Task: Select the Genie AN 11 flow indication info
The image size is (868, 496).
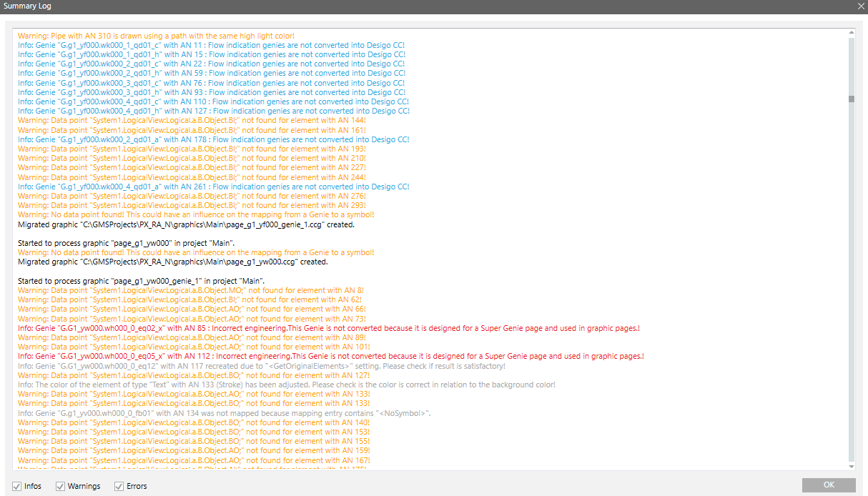Action: [211, 45]
